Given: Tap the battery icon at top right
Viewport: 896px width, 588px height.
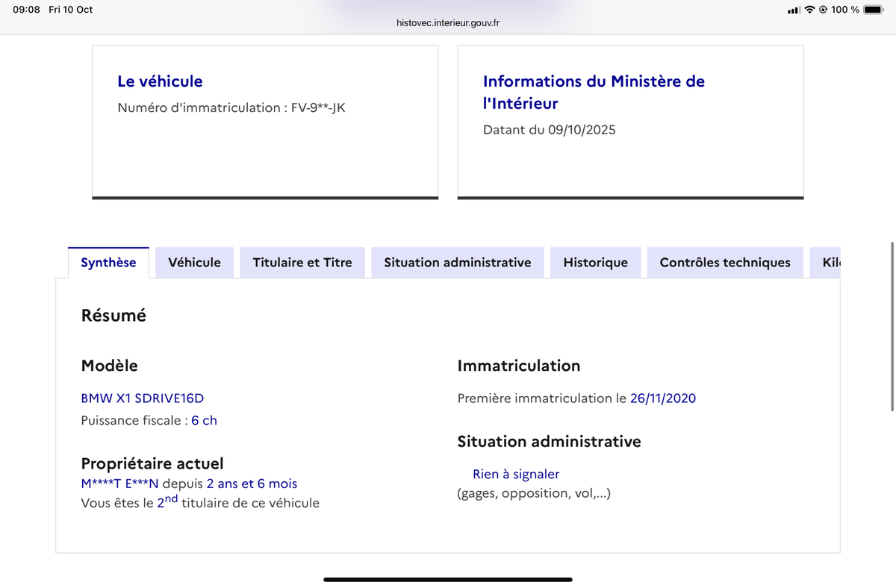Looking at the screenshot, I should tap(874, 10).
